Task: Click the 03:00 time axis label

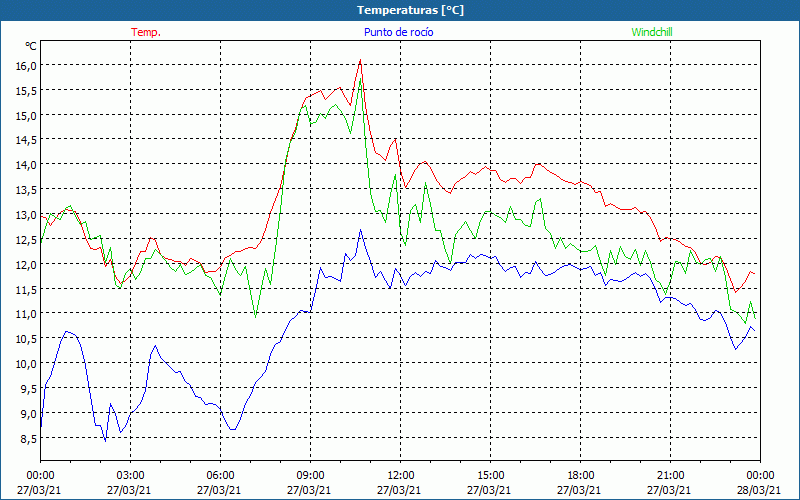Action: click(130, 475)
